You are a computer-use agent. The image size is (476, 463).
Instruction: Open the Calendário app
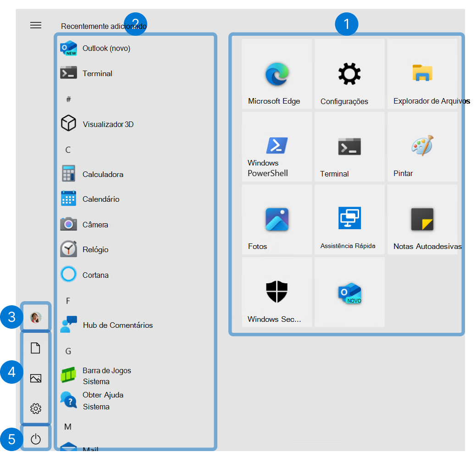click(x=90, y=199)
